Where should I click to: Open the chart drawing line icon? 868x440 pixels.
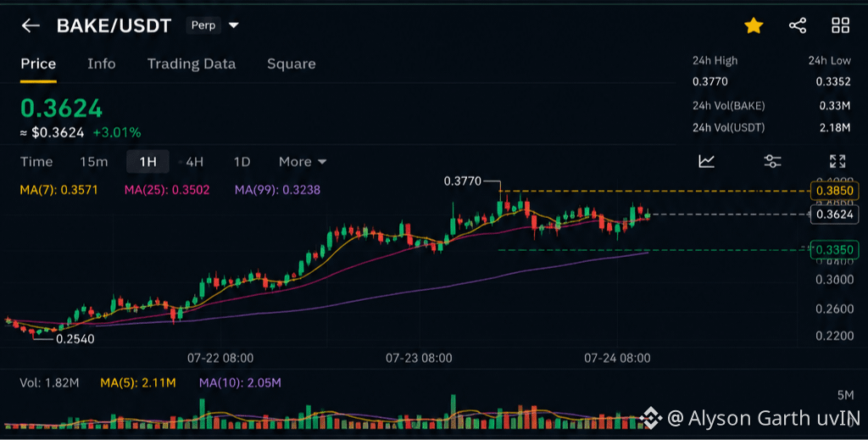click(706, 161)
